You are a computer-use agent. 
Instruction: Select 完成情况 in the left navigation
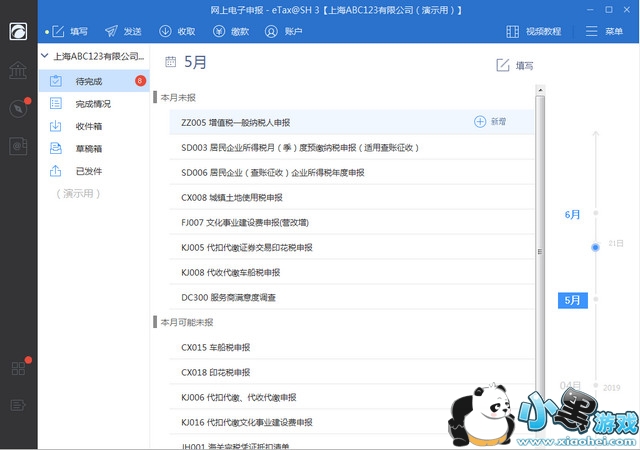pyautogui.click(x=93, y=104)
